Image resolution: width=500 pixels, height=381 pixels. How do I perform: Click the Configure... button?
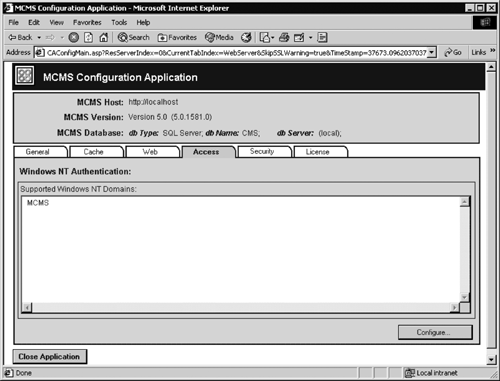tap(435, 332)
